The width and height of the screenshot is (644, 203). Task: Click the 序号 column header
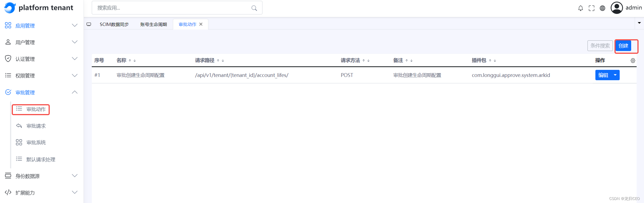(99, 60)
